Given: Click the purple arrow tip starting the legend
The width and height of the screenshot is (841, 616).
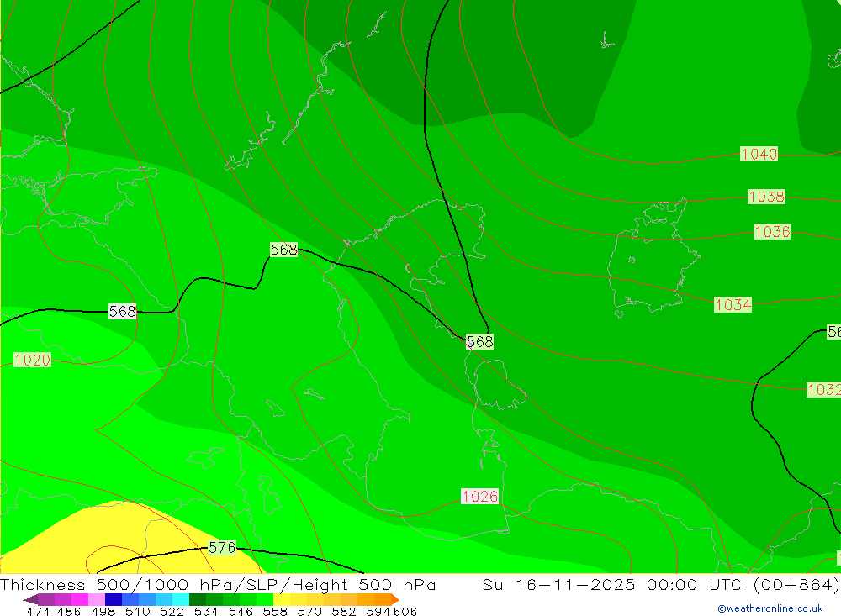Looking at the screenshot, I should [x=30, y=599].
